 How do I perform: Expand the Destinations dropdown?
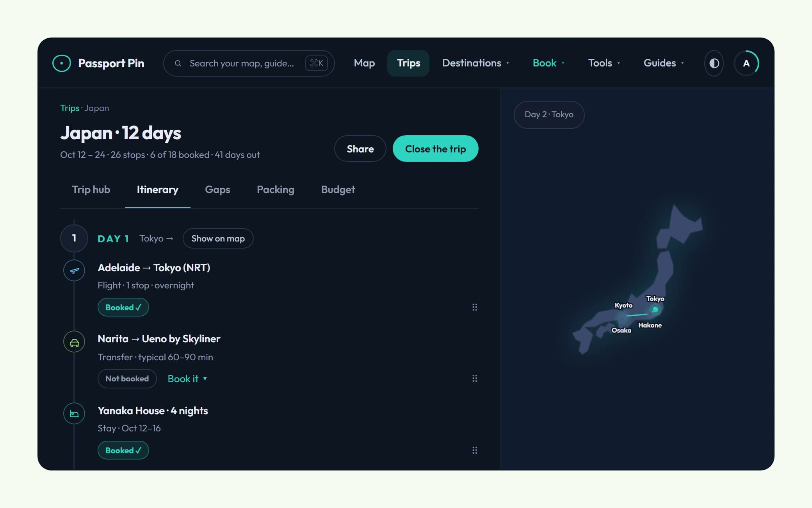pyautogui.click(x=475, y=63)
